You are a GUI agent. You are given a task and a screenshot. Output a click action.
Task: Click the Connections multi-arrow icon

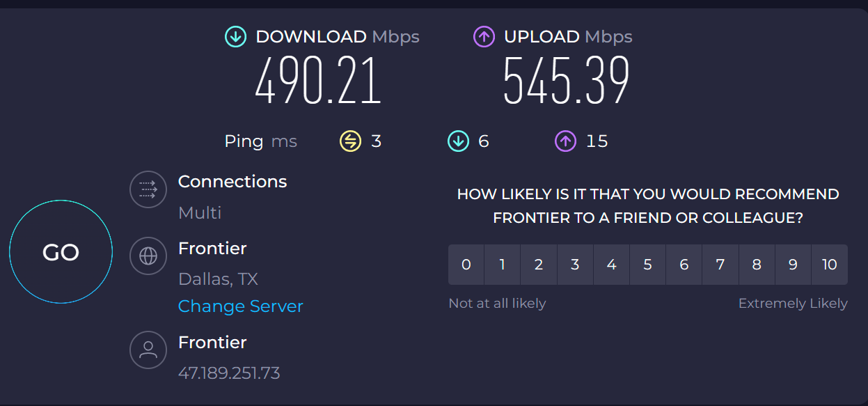coord(148,189)
